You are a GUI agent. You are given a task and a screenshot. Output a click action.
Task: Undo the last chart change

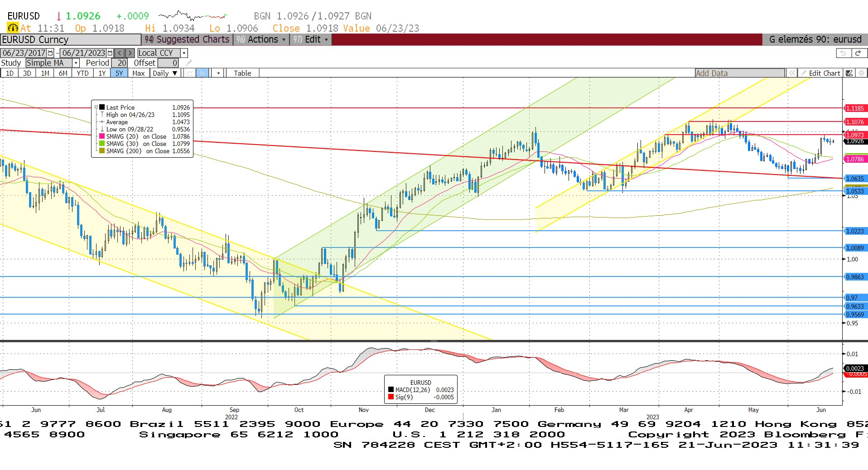843,53
